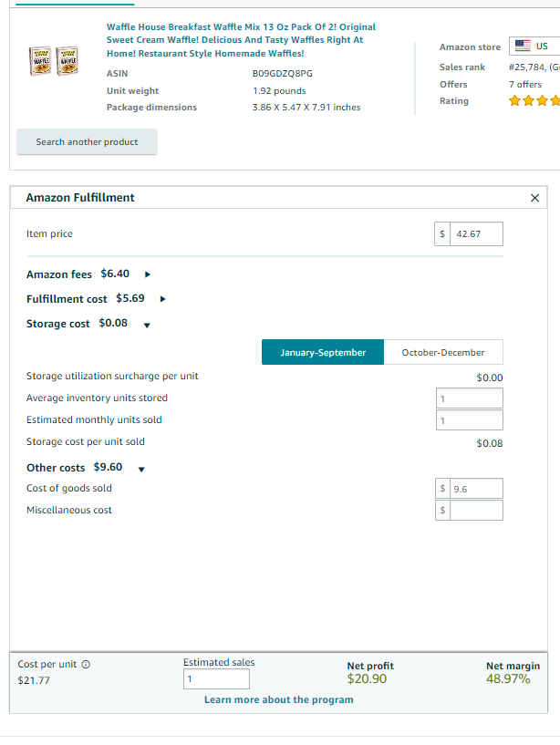The image size is (560, 745).
Task: Click Cost per unit $21.77 value
Action: pyautogui.click(x=34, y=680)
